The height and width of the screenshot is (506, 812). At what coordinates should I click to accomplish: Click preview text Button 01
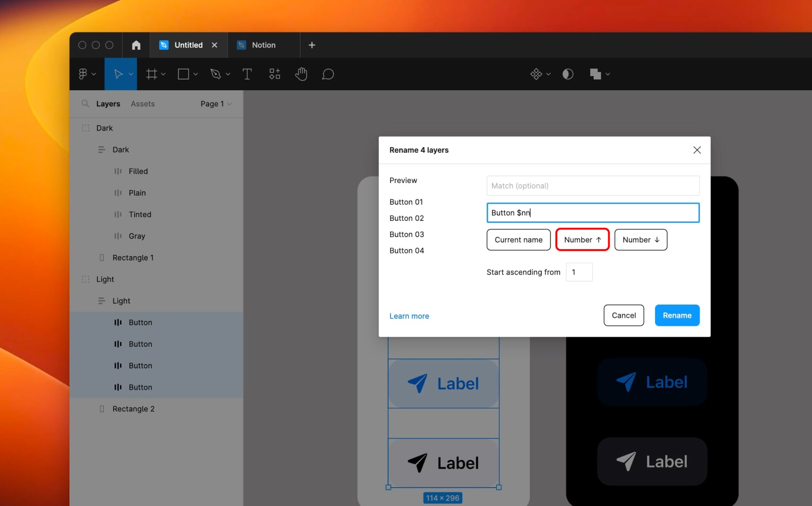point(406,202)
